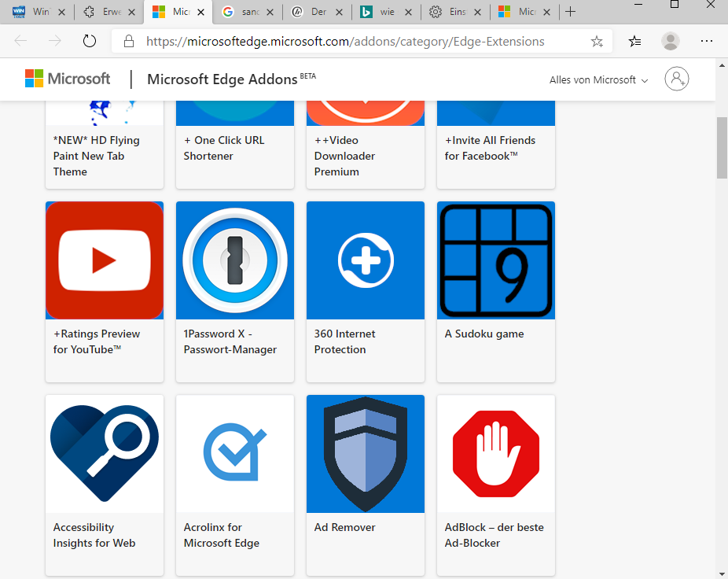Open the A Sudoku game title
Viewport: 728px width, 579px height.
pos(484,334)
